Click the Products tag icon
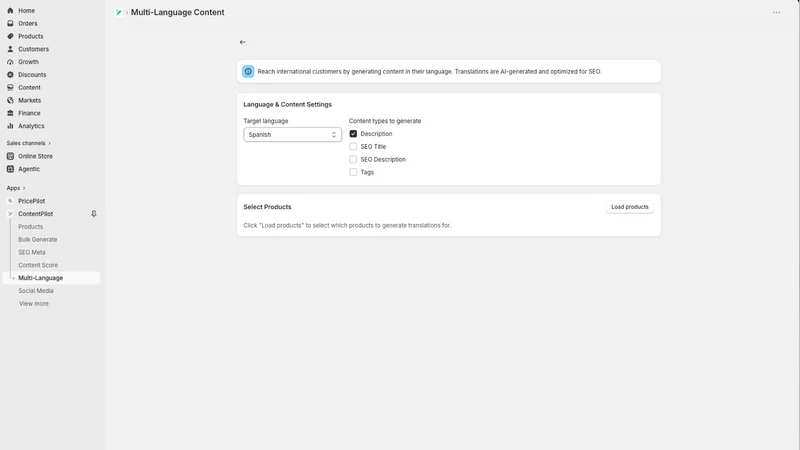800x450 pixels. point(10,36)
